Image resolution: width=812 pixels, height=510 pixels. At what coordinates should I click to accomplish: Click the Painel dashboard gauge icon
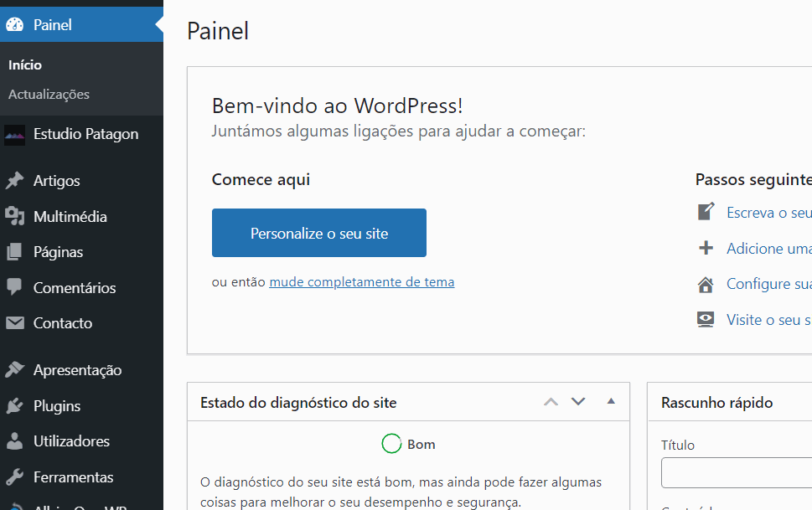(x=15, y=25)
